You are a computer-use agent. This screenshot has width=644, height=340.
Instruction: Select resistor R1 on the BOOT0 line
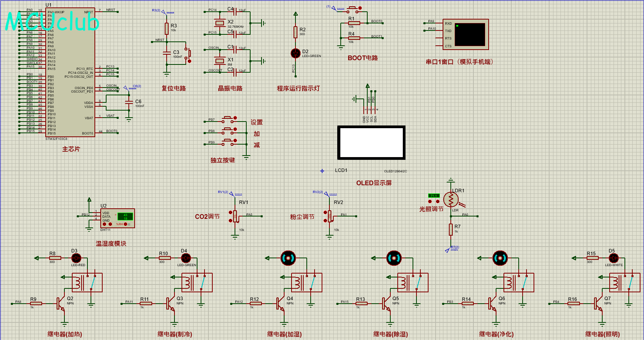point(354,23)
